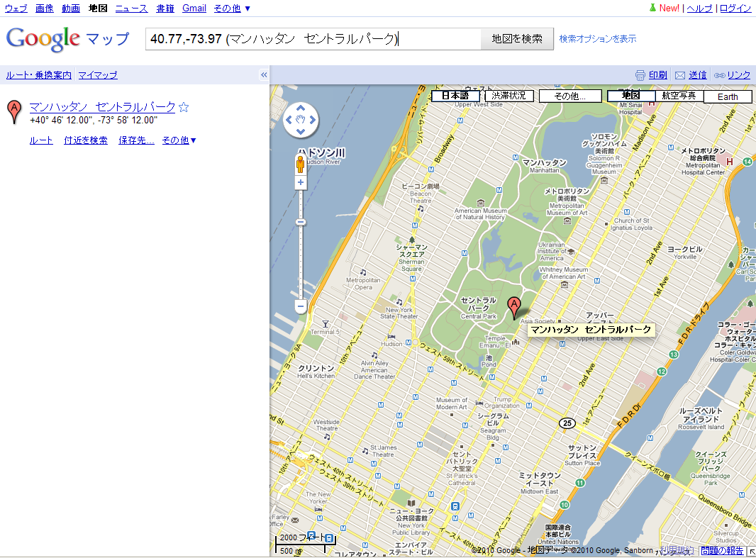
Task: Click the overview map expand arrow in corner
Action: 752,552
